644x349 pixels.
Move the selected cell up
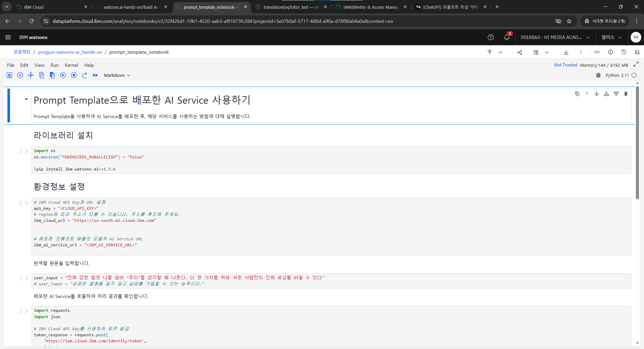587,94
